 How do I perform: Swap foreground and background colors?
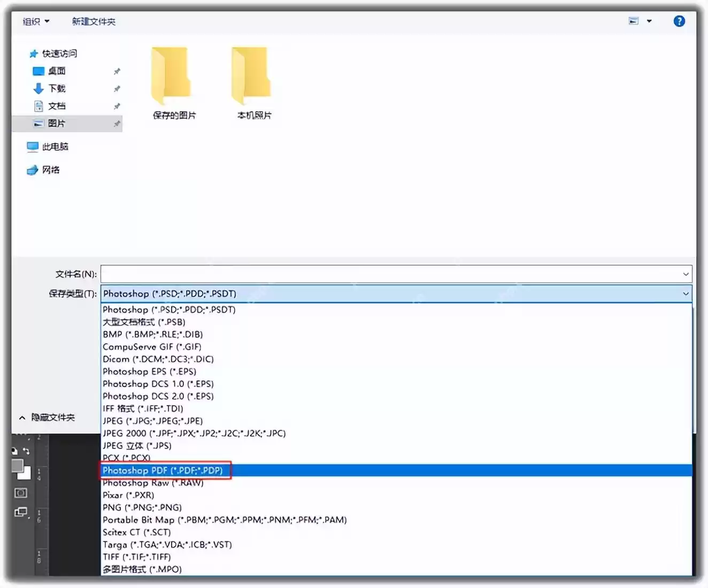26,451
